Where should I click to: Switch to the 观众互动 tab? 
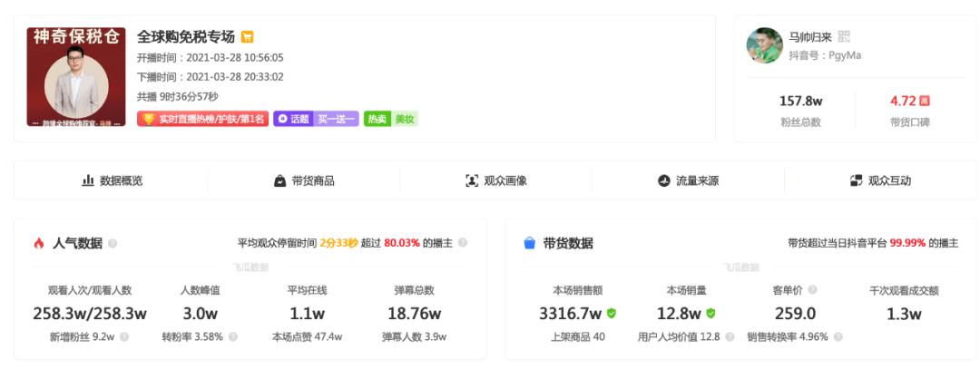pos(880,181)
